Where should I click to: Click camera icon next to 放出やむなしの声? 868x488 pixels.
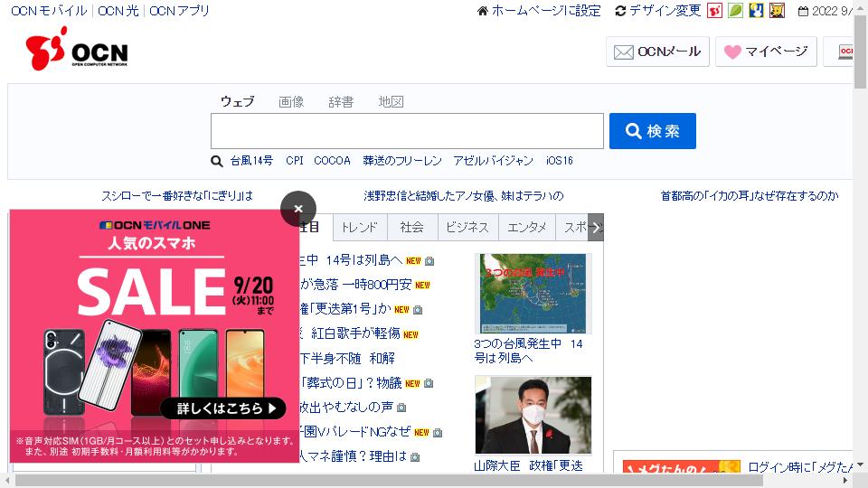click(x=401, y=408)
